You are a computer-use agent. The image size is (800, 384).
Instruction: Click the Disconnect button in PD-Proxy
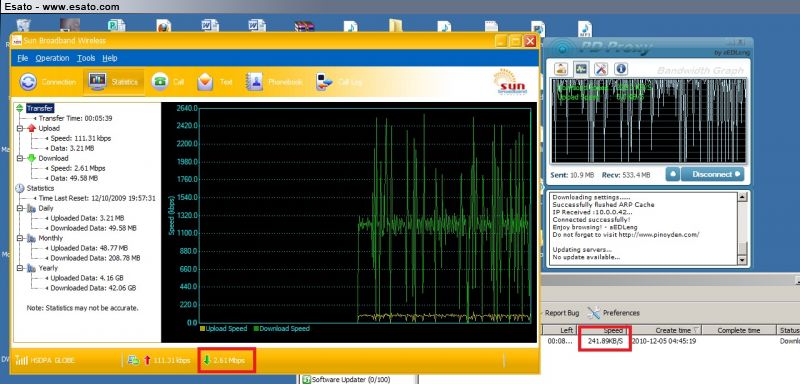pyautogui.click(x=712, y=174)
